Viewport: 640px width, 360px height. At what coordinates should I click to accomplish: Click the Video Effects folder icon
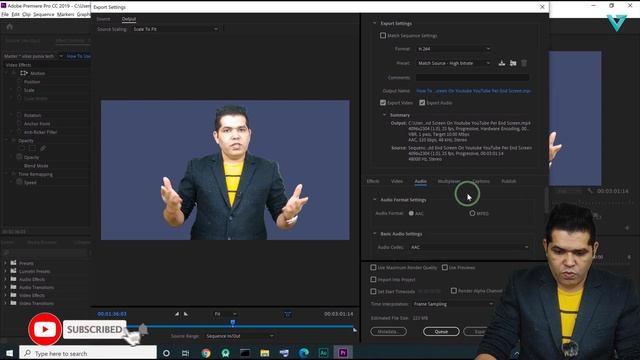pyautogui.click(x=13, y=295)
